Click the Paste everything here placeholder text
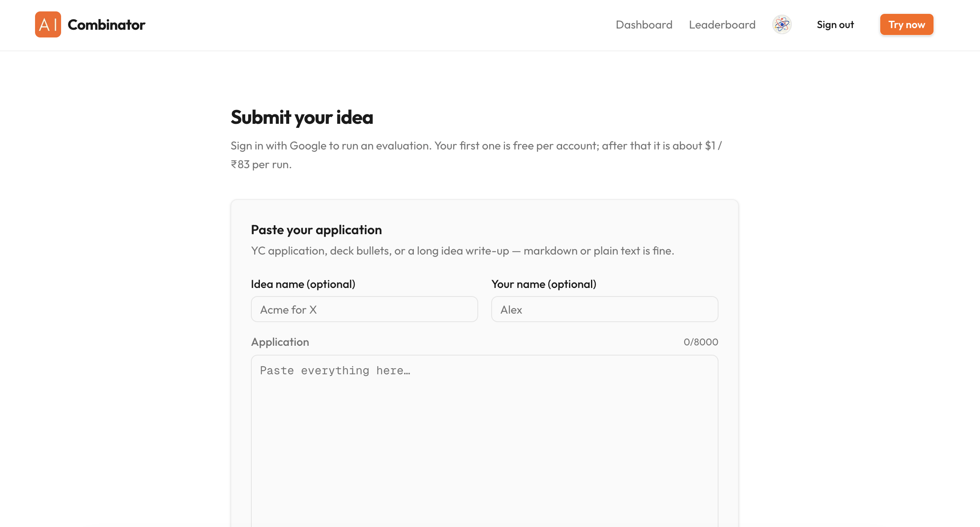980x527 pixels. (335, 371)
